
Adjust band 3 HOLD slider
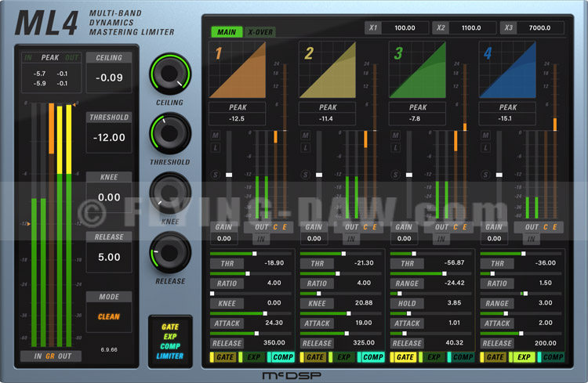point(430,294)
